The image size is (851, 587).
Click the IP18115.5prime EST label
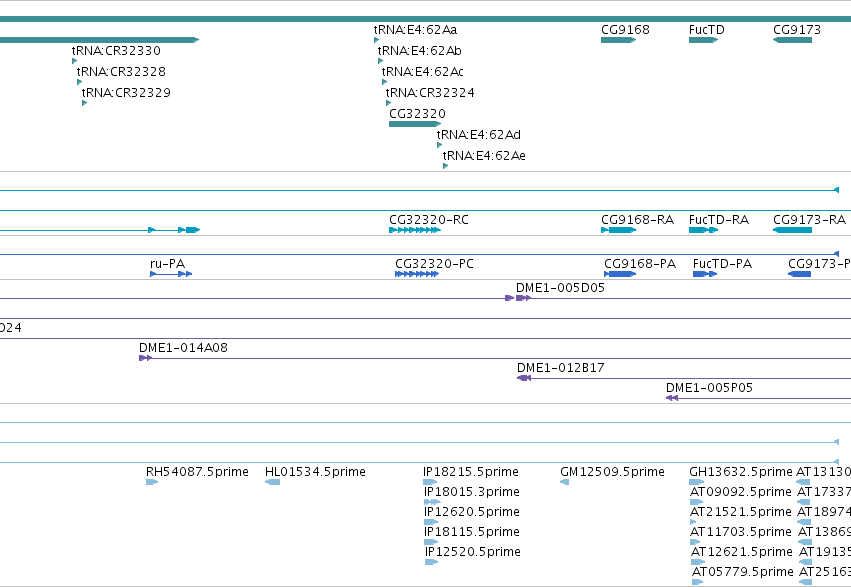(472, 532)
